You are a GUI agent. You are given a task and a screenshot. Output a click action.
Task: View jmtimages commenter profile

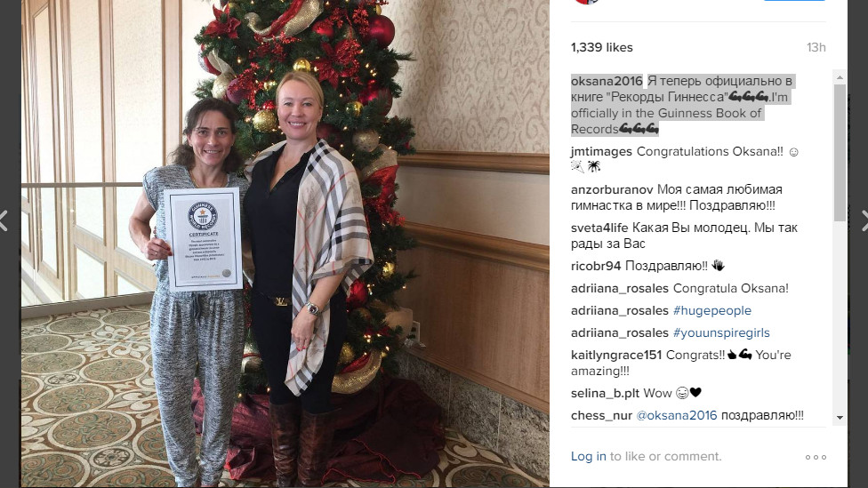601,152
